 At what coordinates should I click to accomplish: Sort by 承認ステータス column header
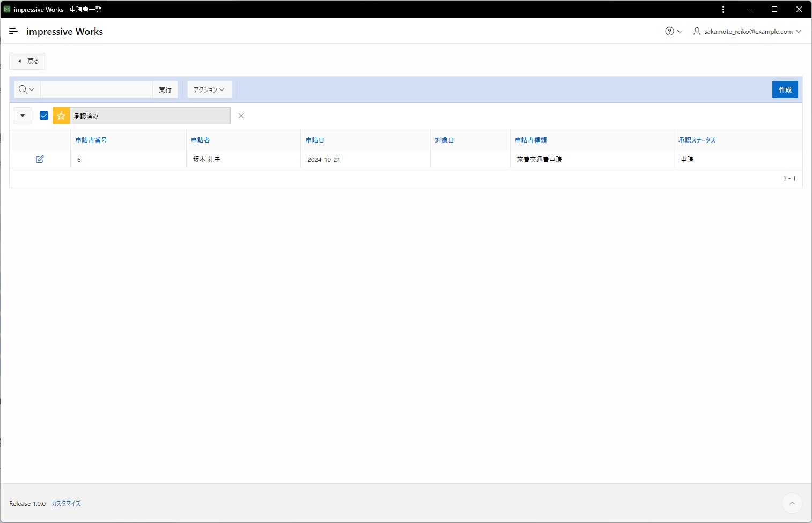tap(697, 140)
